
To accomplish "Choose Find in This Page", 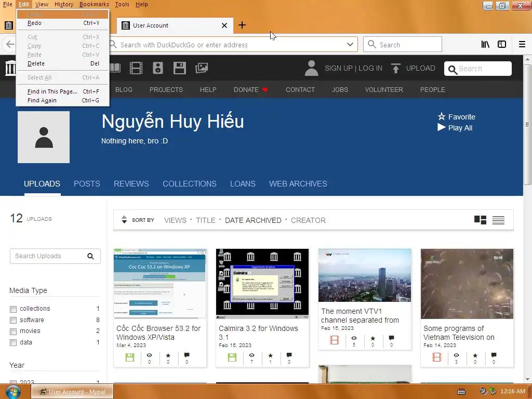I will (63, 91).
